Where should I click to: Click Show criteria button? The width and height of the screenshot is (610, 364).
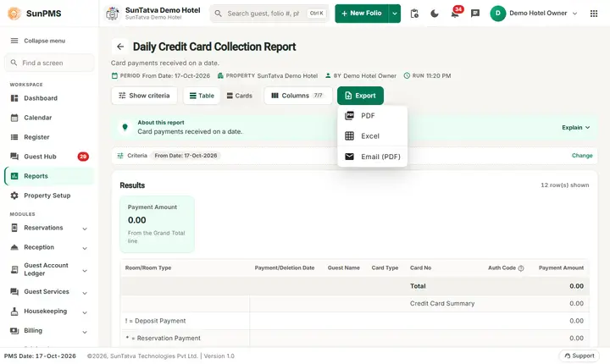144,96
